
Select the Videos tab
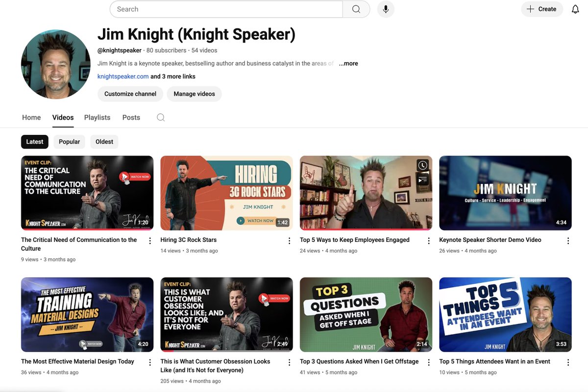[63, 118]
